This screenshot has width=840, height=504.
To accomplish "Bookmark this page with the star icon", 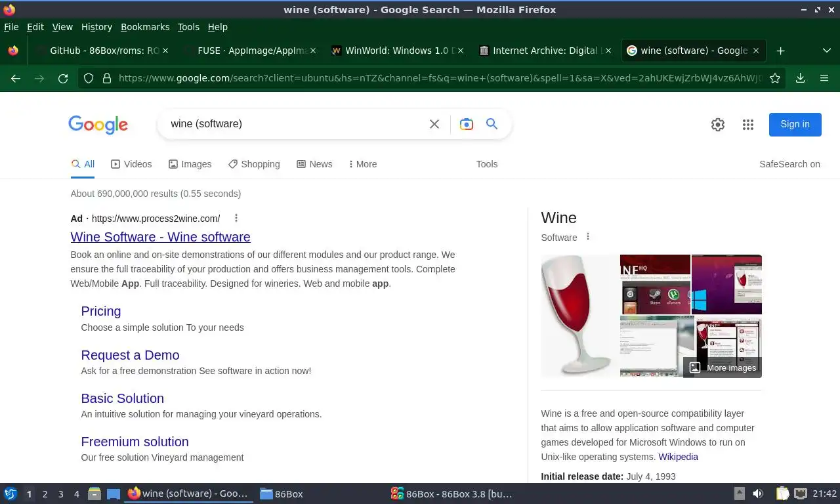I will pos(775,78).
